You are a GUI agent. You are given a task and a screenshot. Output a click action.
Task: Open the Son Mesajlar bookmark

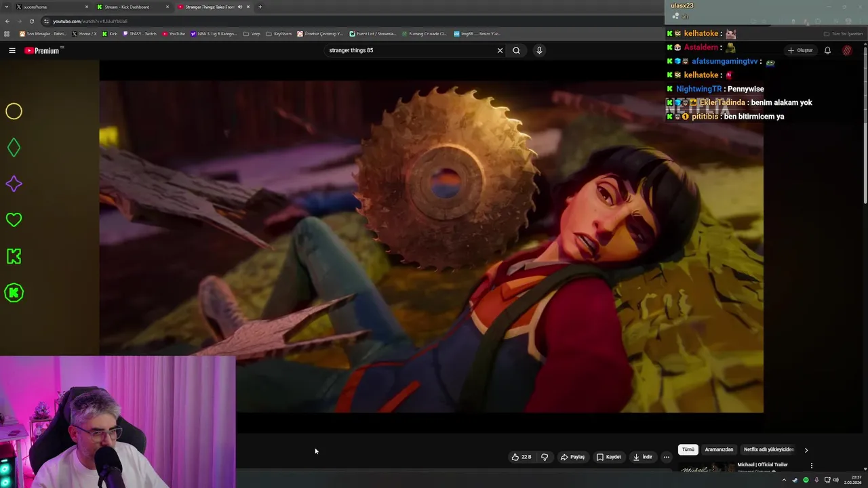pos(43,33)
